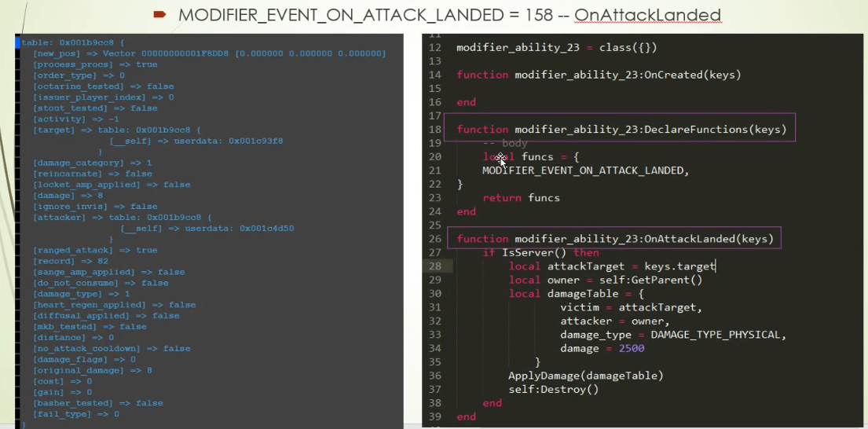The width and height of the screenshot is (868, 429).
Task: Click the "[activity] => -1" entry
Action: (76, 119)
